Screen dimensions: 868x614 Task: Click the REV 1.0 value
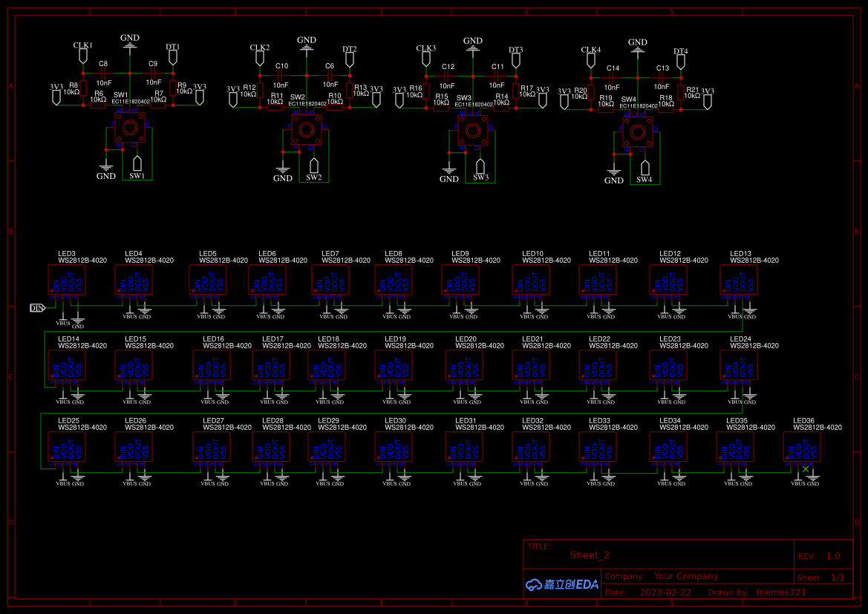(x=832, y=556)
